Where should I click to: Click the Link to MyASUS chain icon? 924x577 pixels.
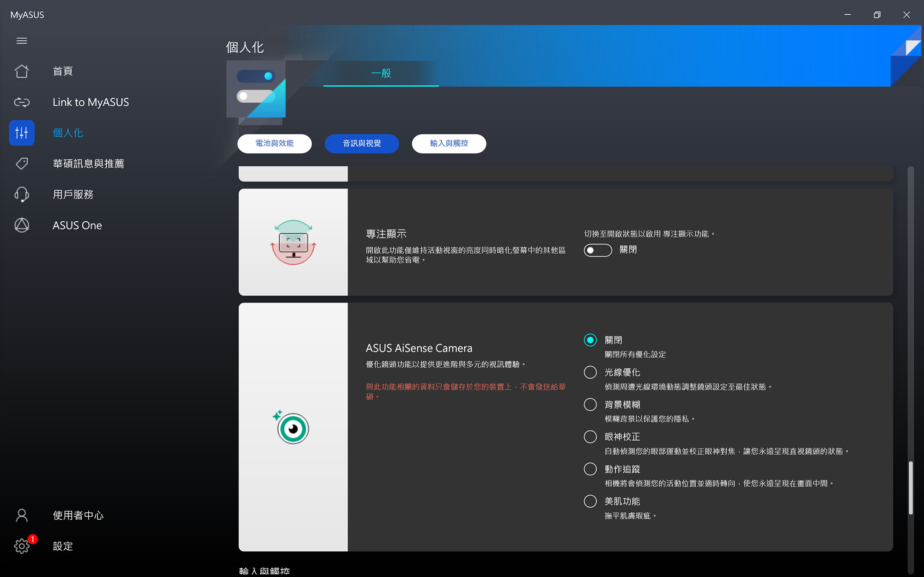[22, 102]
